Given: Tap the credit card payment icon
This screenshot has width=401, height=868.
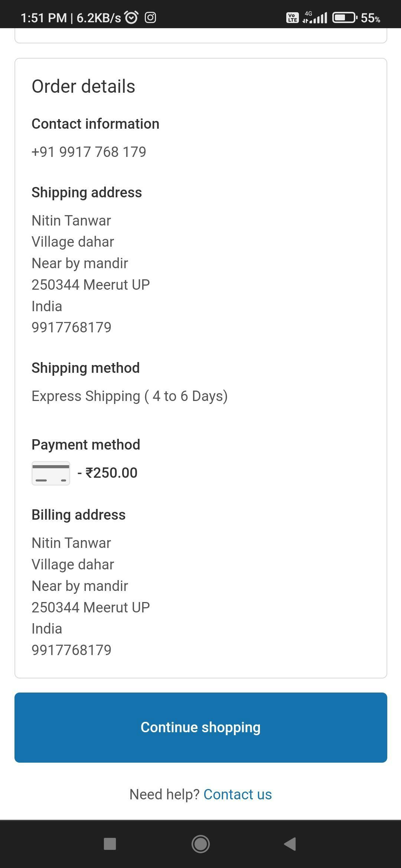Looking at the screenshot, I should [51, 473].
